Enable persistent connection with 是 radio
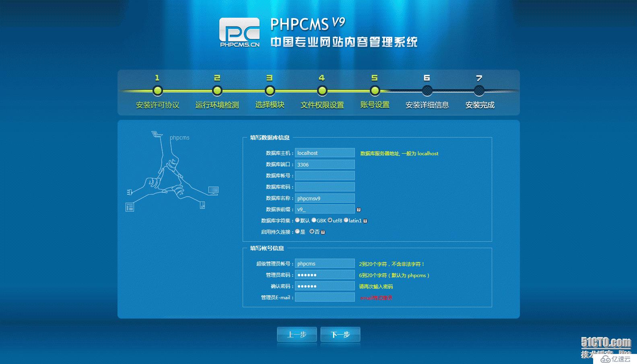 [x=297, y=231]
